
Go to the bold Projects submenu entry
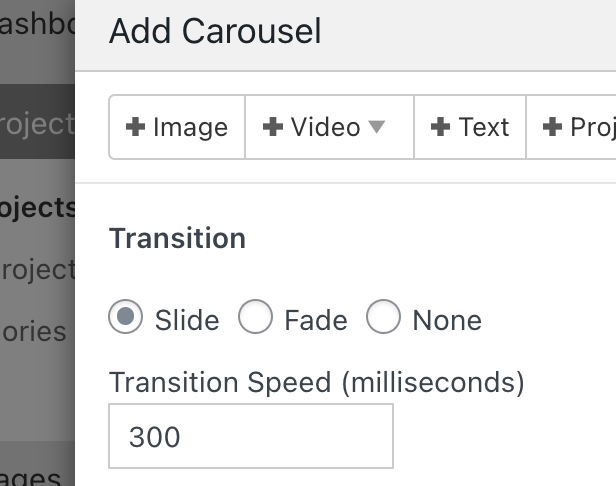pos(37,207)
